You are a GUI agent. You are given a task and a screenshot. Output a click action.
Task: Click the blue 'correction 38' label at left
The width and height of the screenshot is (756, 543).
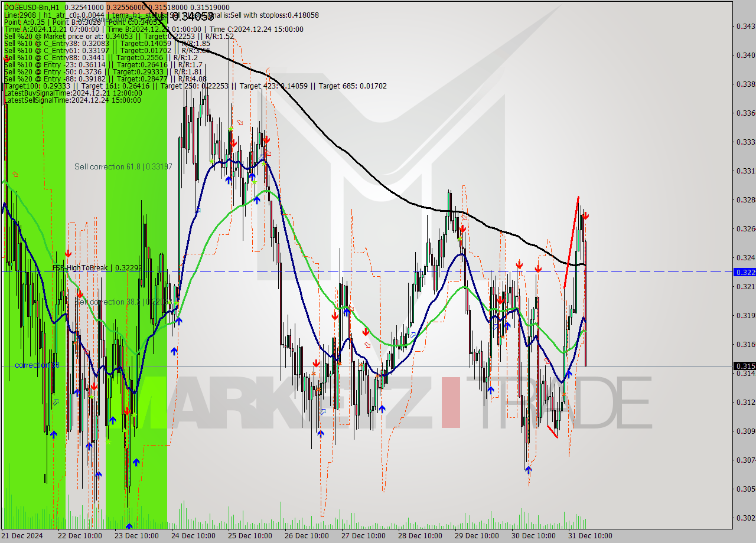coord(37,365)
